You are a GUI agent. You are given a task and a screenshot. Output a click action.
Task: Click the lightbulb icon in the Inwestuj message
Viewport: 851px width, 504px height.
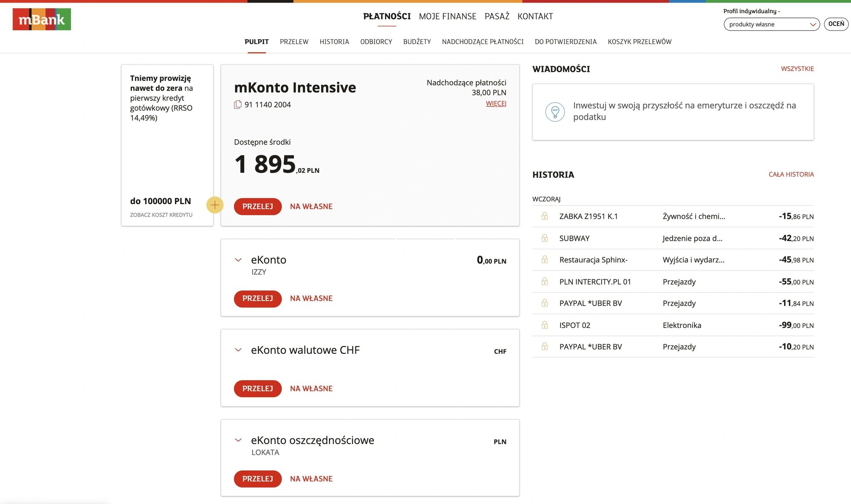click(555, 112)
